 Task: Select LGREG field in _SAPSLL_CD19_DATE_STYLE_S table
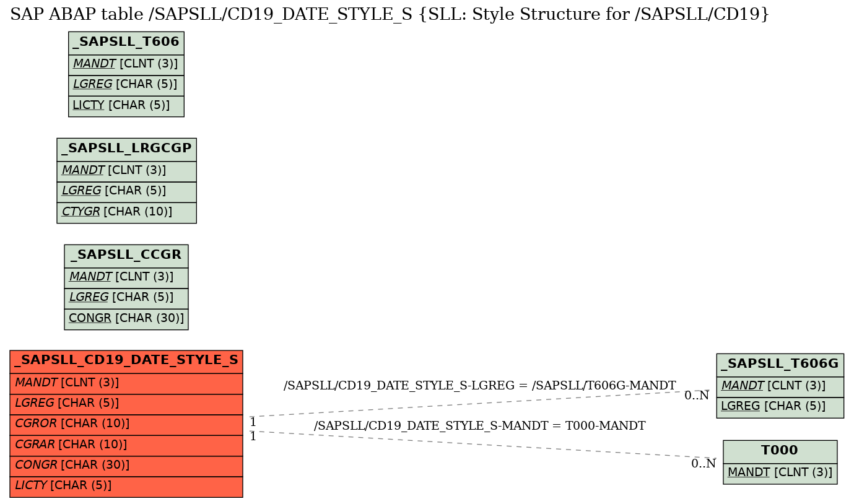[126, 404]
